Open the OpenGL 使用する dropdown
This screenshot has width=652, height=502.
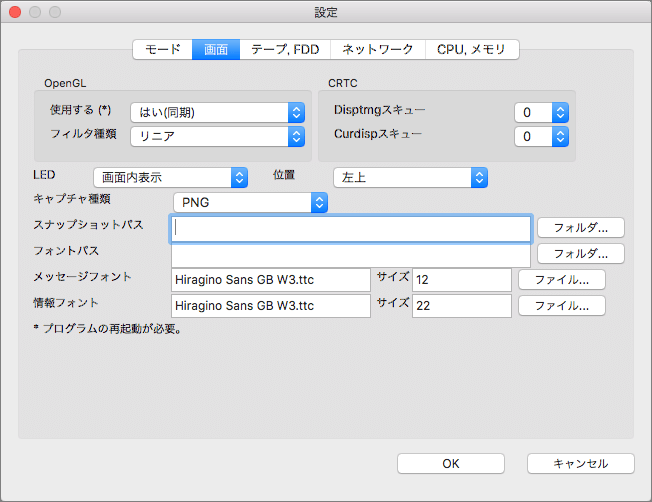217,112
